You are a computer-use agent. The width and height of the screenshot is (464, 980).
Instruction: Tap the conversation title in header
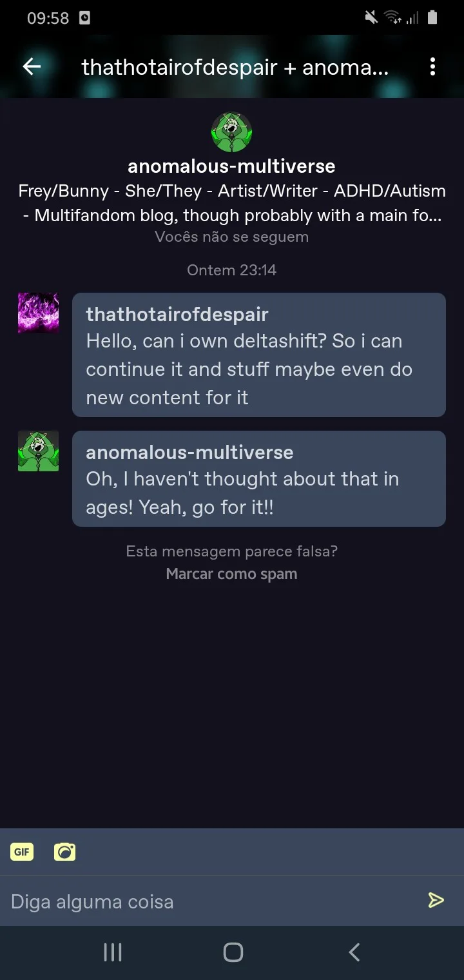tap(235, 66)
